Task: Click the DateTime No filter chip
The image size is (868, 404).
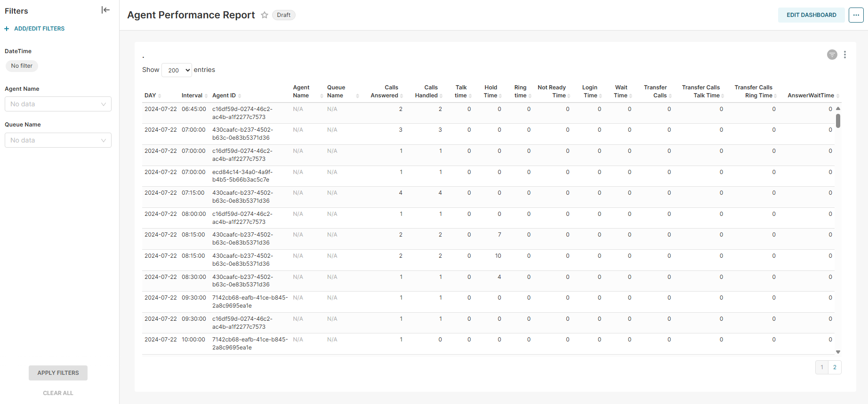Action: point(22,66)
